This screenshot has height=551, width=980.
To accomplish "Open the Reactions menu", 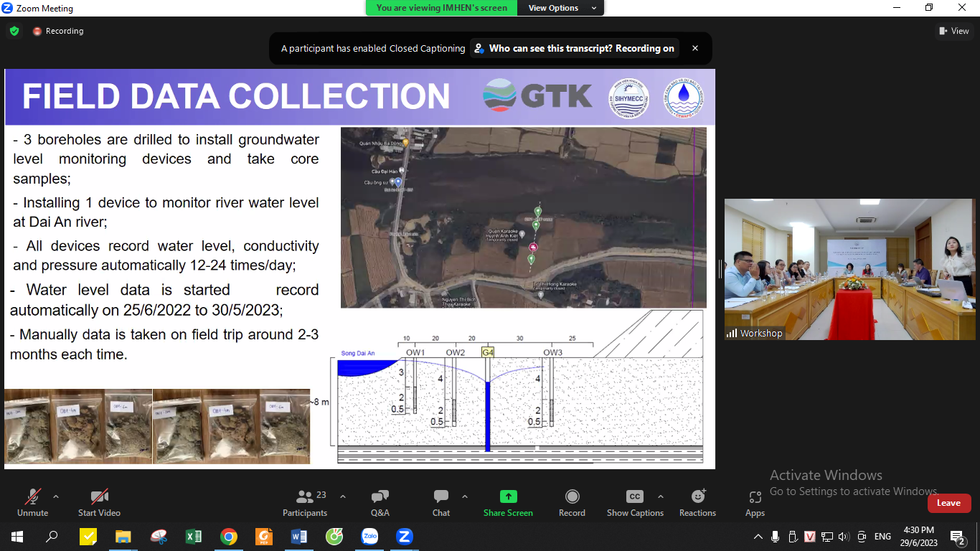I will coord(697,502).
